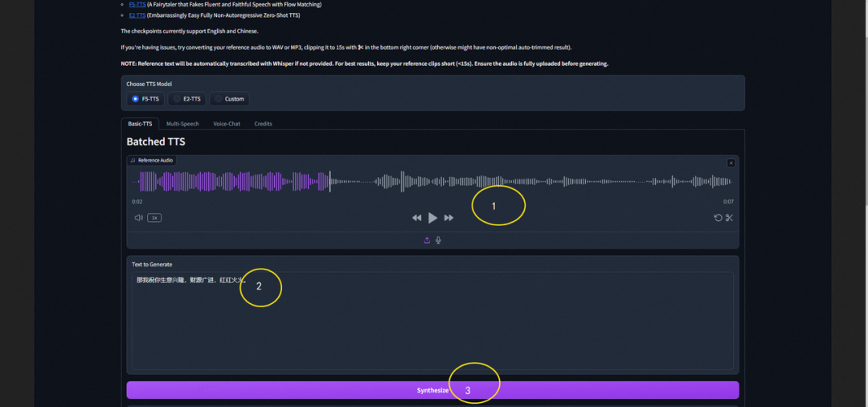The height and width of the screenshot is (407, 868).
Task: Go to the Credits tab
Action: click(263, 124)
